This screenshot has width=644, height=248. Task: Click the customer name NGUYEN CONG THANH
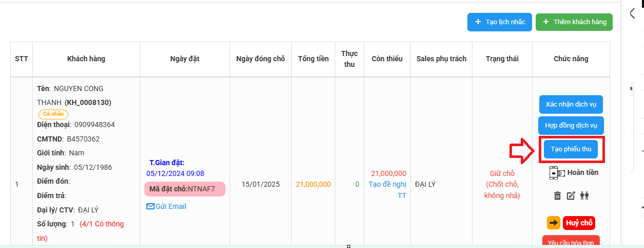tap(70, 96)
